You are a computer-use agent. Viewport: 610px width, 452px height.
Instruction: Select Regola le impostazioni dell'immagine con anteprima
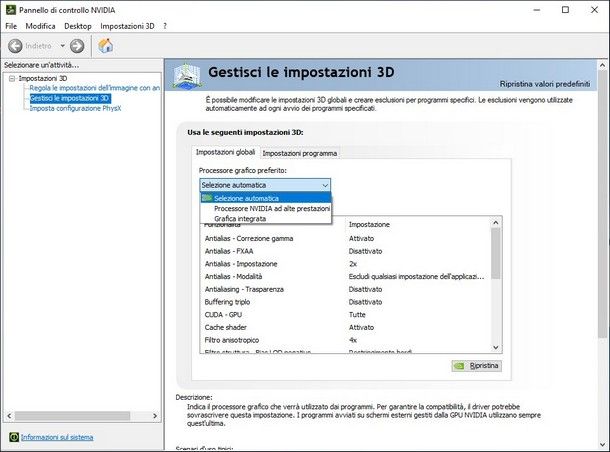[95, 88]
